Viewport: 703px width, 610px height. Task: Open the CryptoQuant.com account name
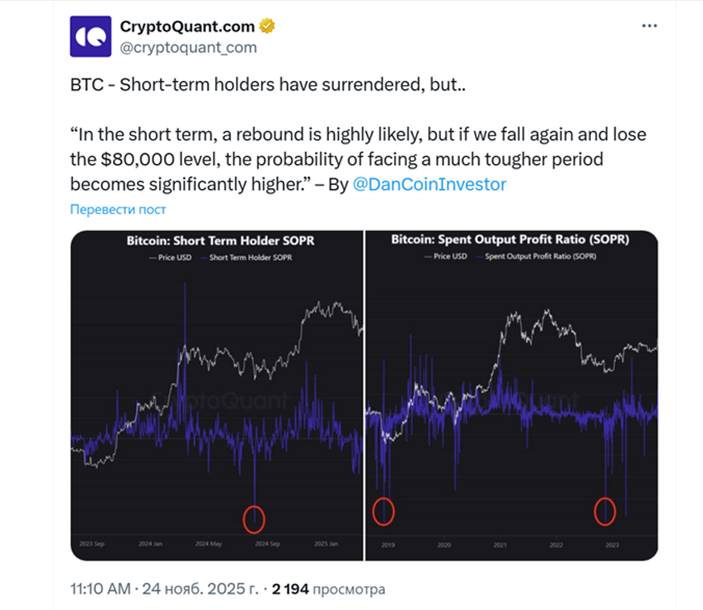point(188,26)
